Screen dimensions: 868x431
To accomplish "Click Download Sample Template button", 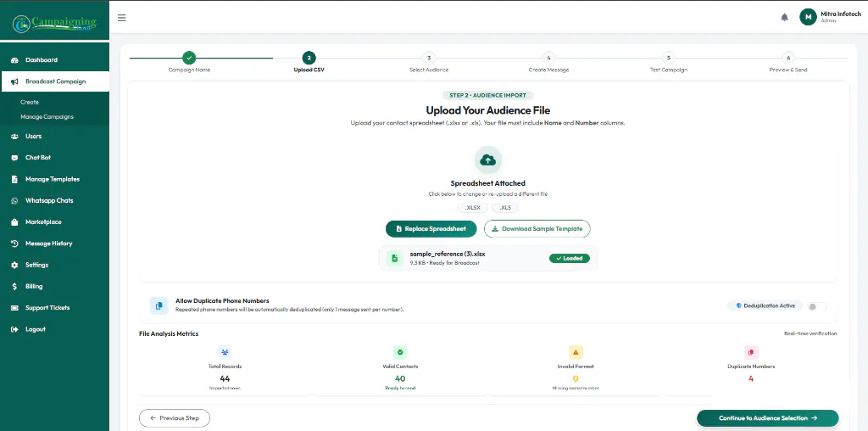I will pyautogui.click(x=537, y=229).
